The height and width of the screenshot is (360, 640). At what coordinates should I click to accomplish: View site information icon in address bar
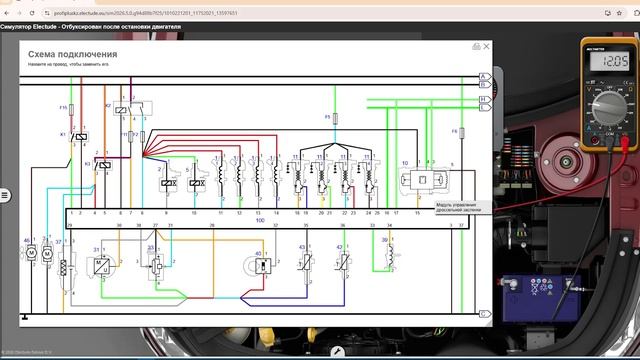(x=47, y=13)
